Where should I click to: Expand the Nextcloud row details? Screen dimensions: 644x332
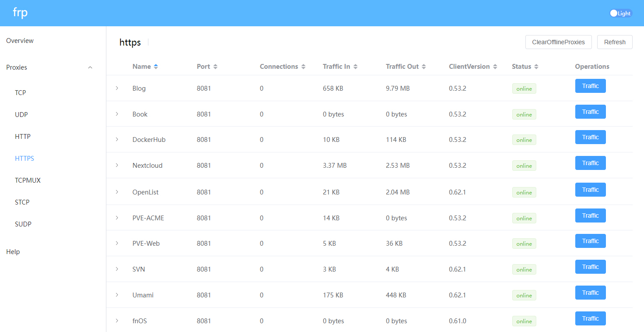click(117, 165)
